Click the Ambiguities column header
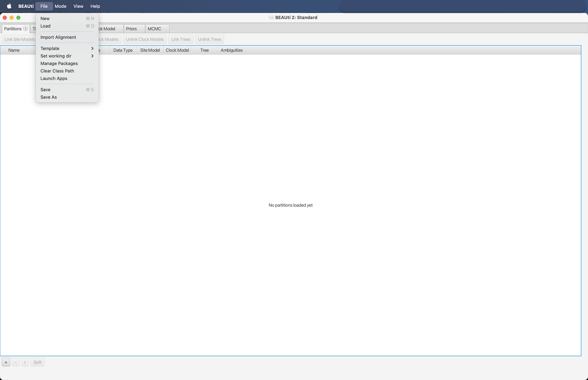The height and width of the screenshot is (380, 588). (x=232, y=50)
